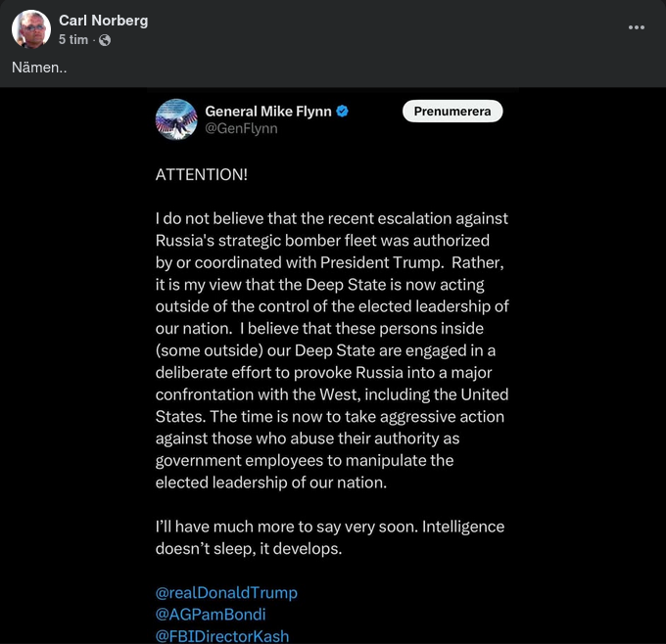Open the three-dot post options menu
This screenshot has width=666, height=644.
tap(636, 27)
